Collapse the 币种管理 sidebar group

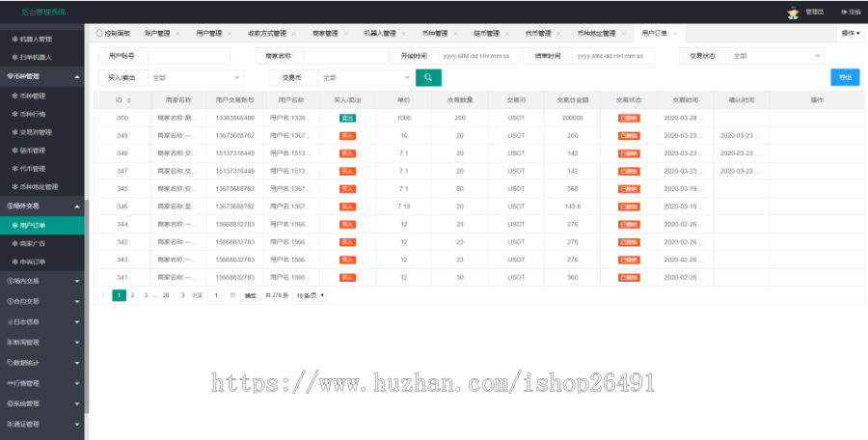[x=42, y=76]
